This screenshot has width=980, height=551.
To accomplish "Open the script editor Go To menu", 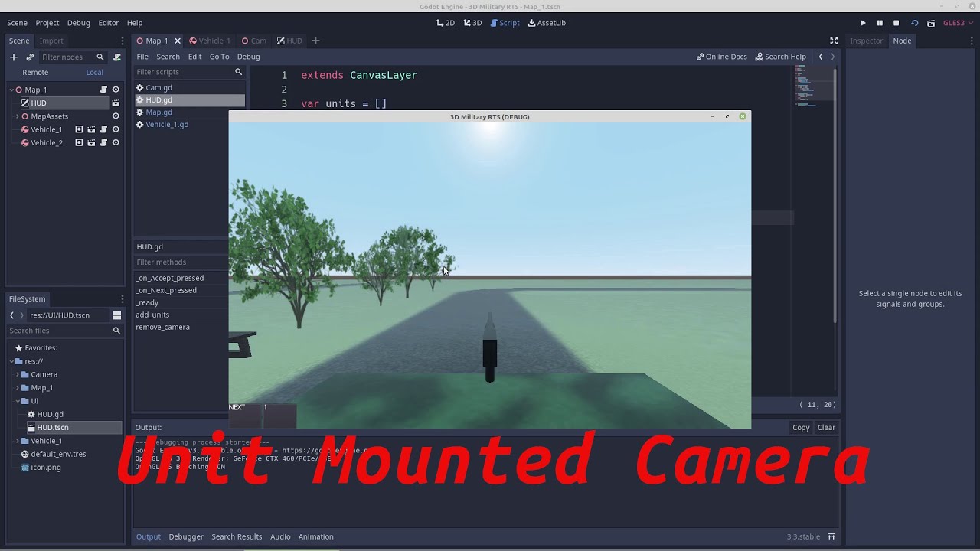I will click(219, 57).
